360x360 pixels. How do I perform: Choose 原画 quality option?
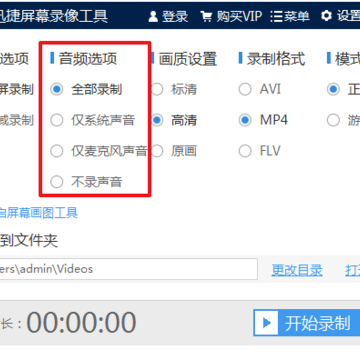pos(157,151)
